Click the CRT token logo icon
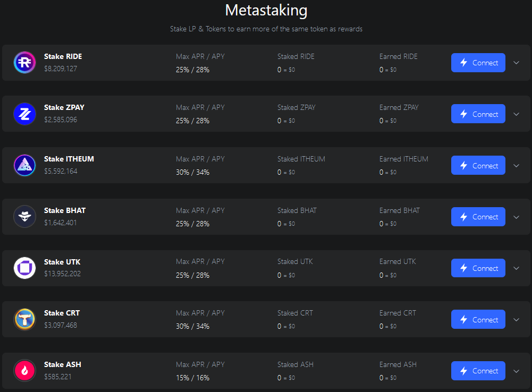Image resolution: width=532 pixels, height=392 pixels. [24, 319]
